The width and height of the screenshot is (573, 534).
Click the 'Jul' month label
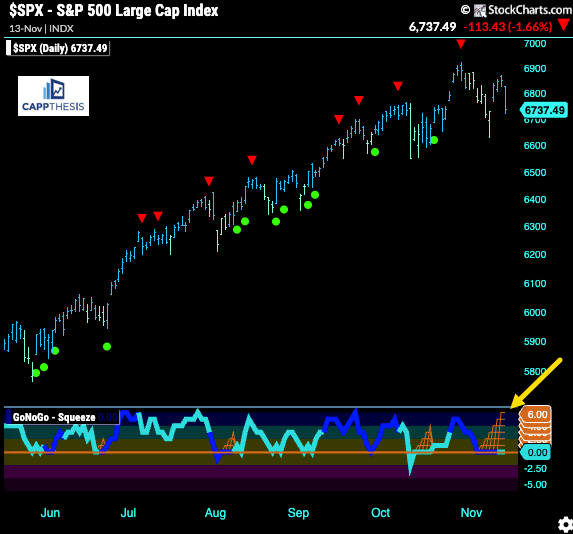(x=128, y=513)
